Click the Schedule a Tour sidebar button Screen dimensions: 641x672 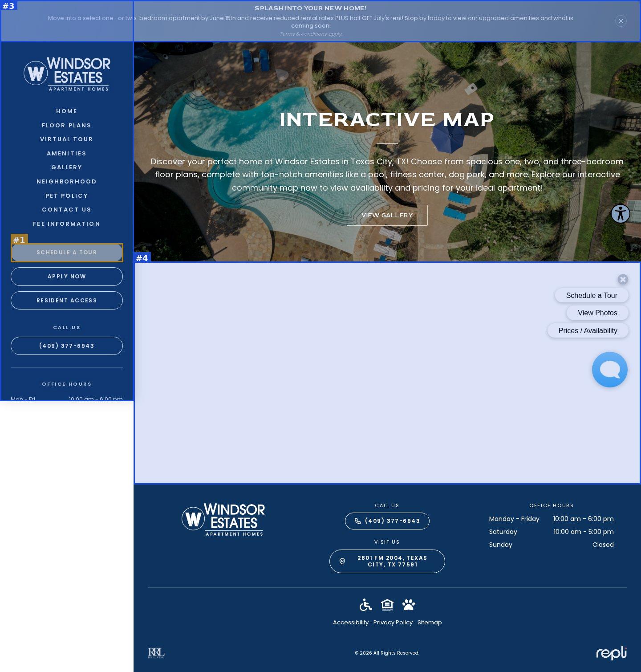click(x=67, y=253)
